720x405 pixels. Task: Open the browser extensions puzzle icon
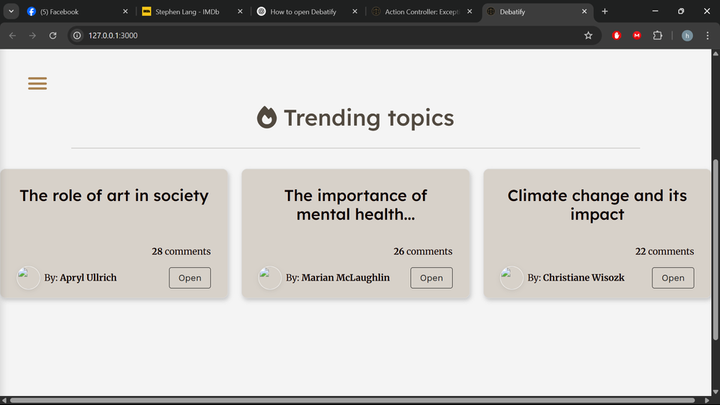click(657, 35)
